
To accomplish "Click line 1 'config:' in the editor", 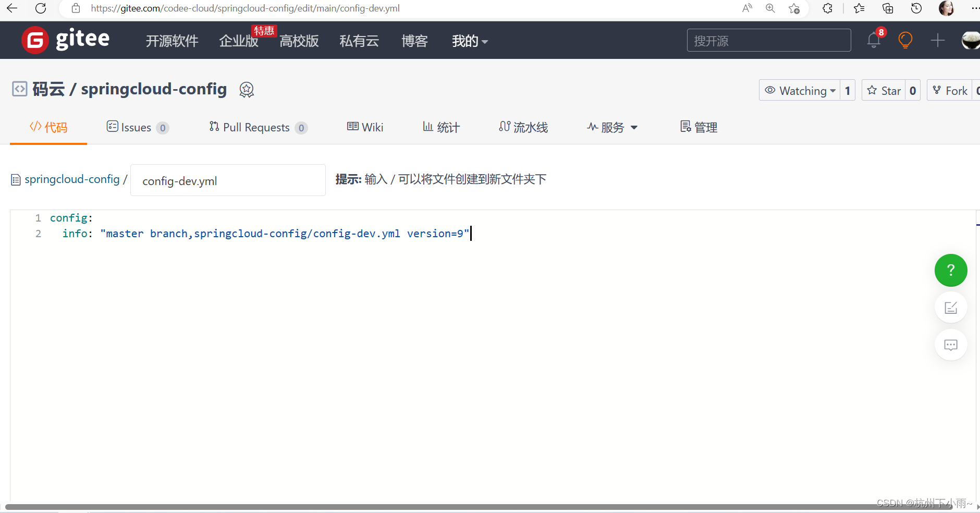I will point(71,218).
